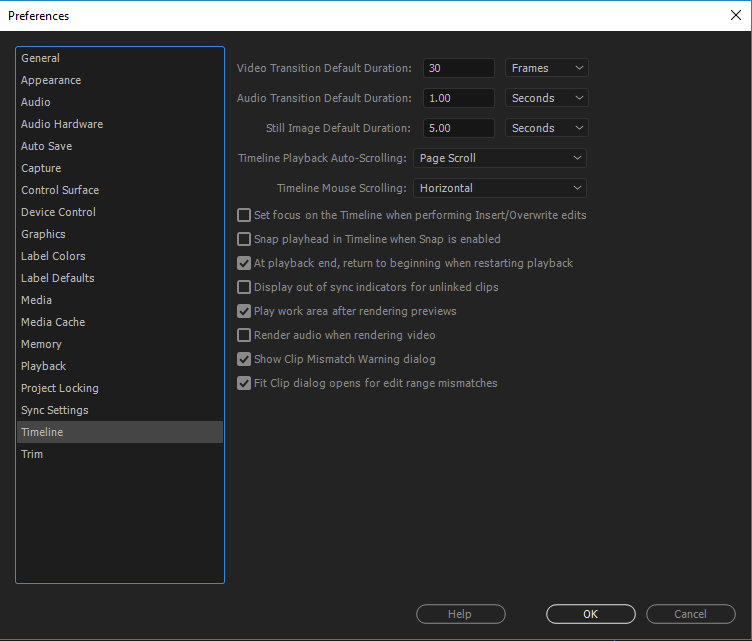The image size is (752, 641).
Task: Open Video Transition units Frames dropdown
Action: pyautogui.click(x=546, y=68)
